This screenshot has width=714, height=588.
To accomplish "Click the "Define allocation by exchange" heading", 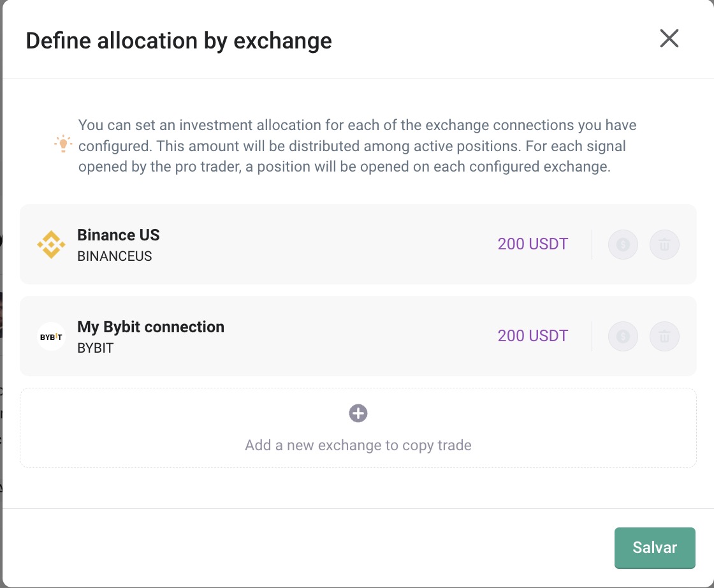I will (178, 41).
